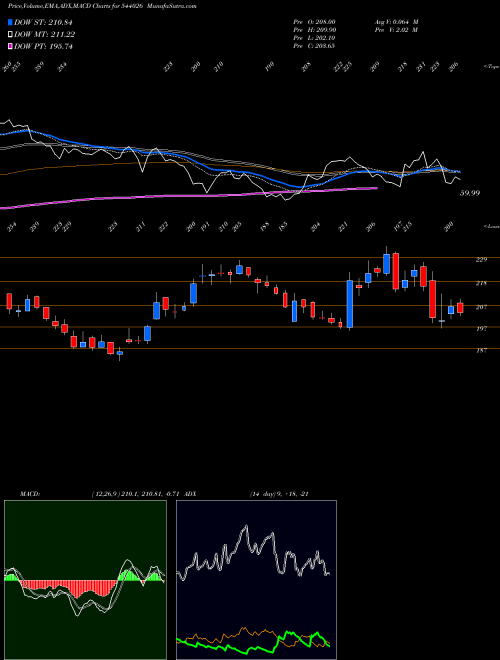Viewport: 500px width, 660px height.
Task: Select the 'DOW PT: 195.74' legend text
Action: click(x=43, y=46)
